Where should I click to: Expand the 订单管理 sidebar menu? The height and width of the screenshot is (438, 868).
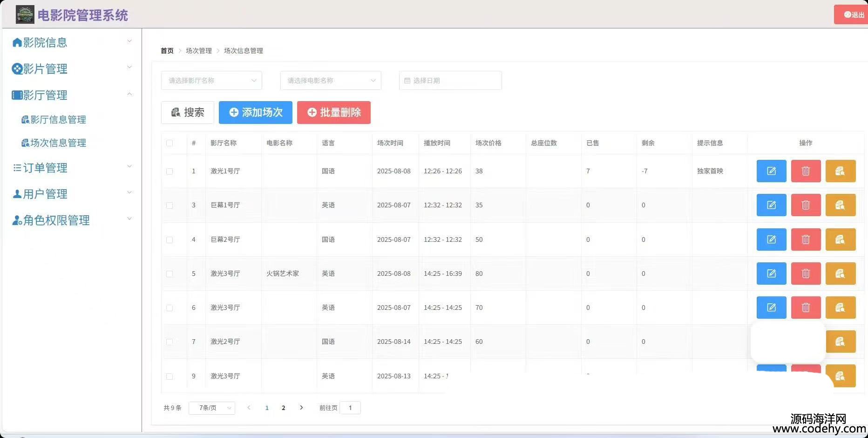point(45,168)
